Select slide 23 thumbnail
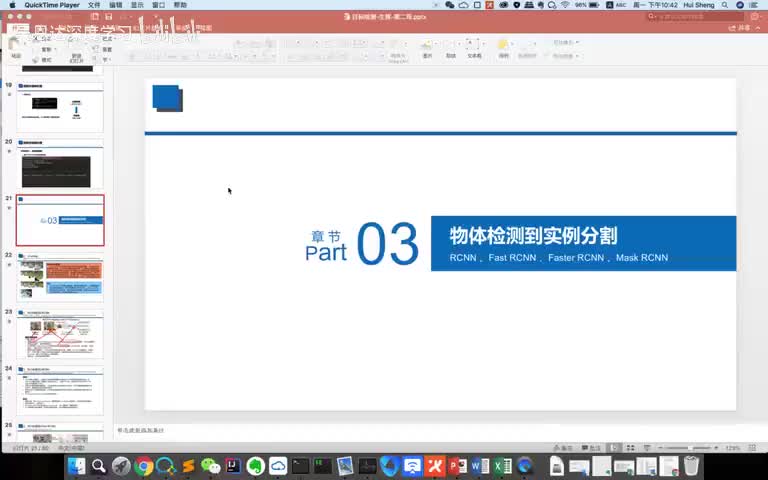Image resolution: width=768 pixels, height=480 pixels. point(60,334)
